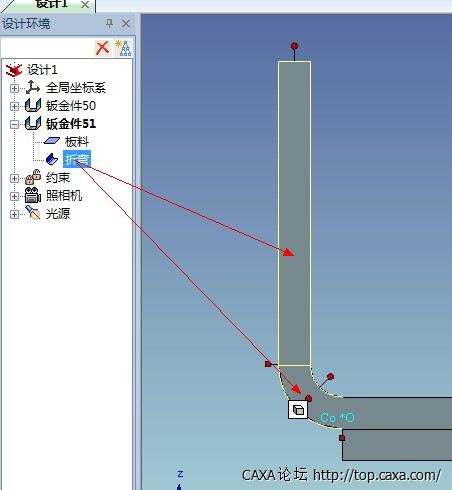The height and width of the screenshot is (490, 452).
Task: Click the 照相机 camera icon
Action: click(x=33, y=195)
